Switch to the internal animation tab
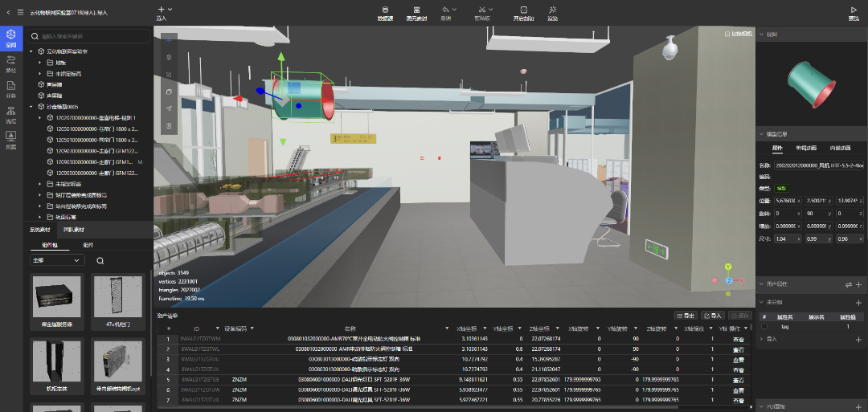The image size is (868, 412). pyautogui.click(x=840, y=148)
